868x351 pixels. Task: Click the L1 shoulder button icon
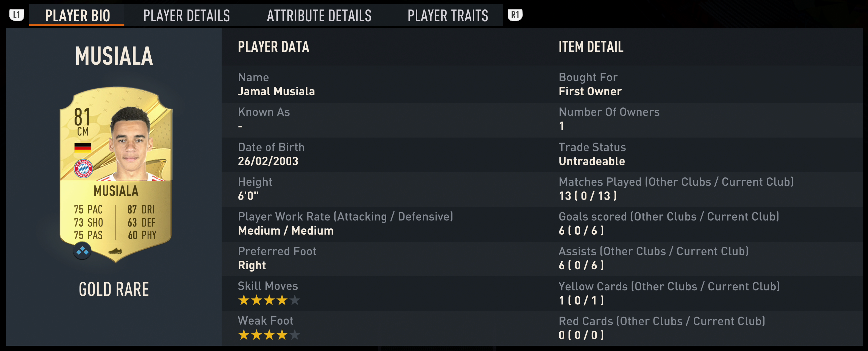pyautogui.click(x=17, y=15)
